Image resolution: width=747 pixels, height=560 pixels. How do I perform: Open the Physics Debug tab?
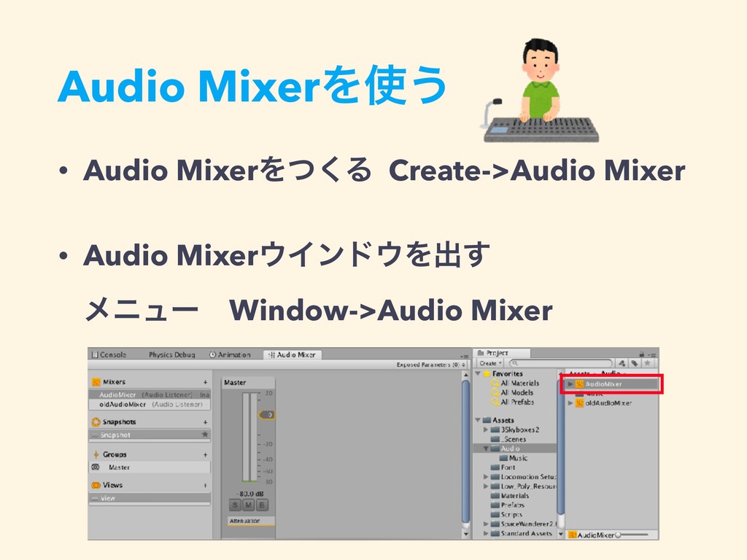171,355
